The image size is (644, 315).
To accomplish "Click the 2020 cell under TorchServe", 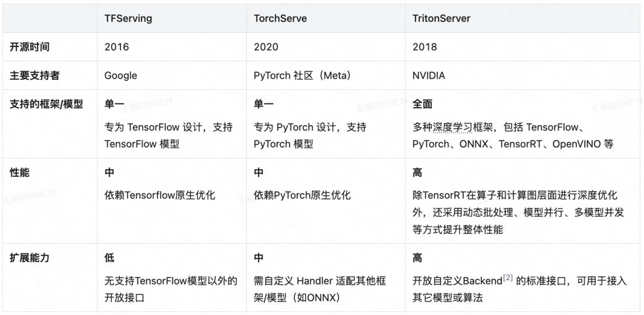I will (266, 47).
